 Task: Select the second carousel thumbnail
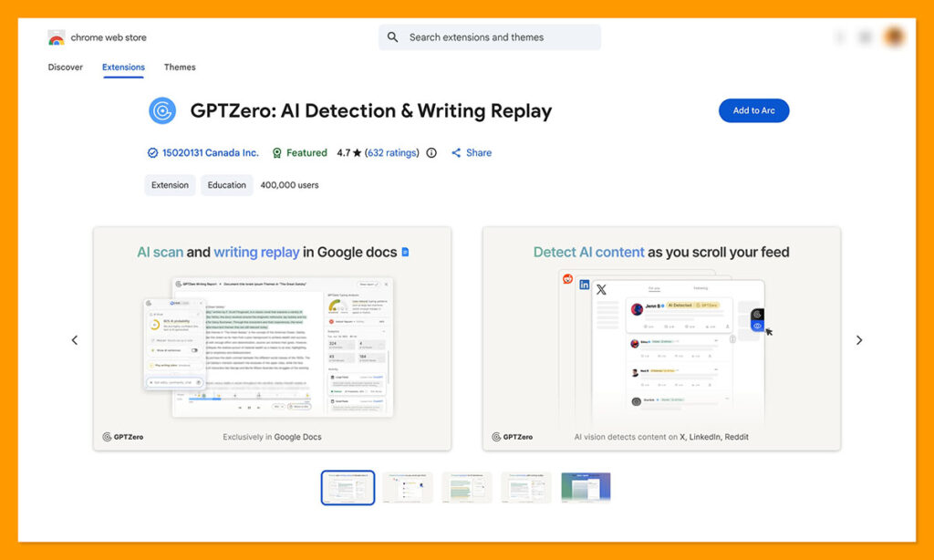(x=408, y=488)
